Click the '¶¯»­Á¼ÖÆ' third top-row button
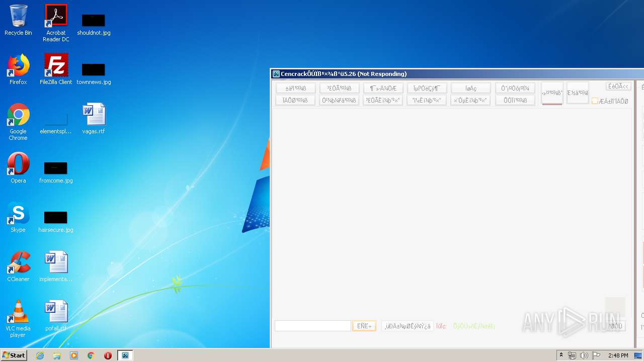 [x=383, y=88]
